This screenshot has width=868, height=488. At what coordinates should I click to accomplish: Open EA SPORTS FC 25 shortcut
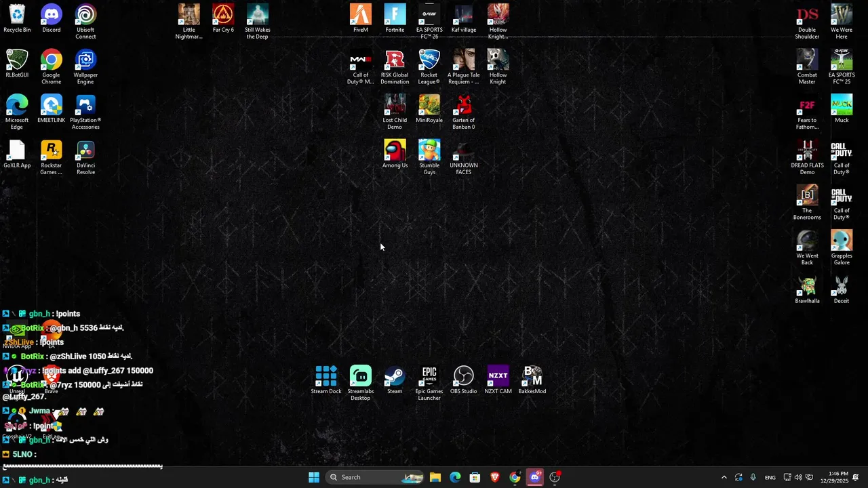[x=842, y=66]
